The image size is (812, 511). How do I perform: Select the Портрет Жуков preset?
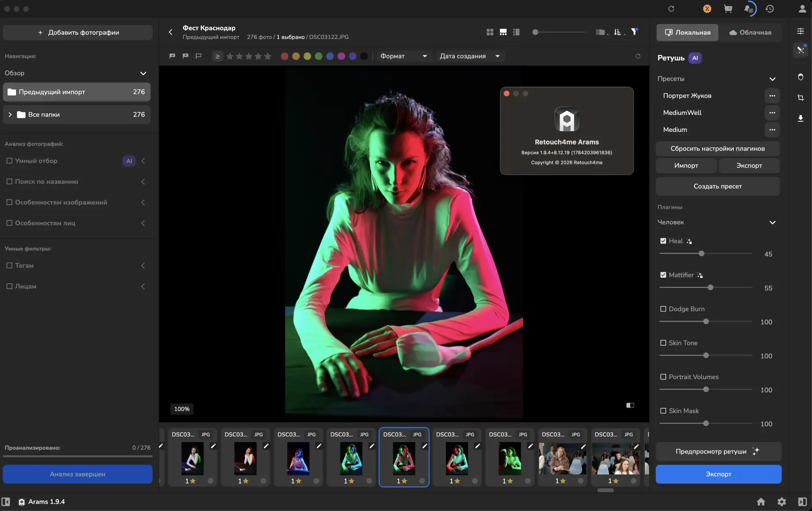click(x=687, y=96)
